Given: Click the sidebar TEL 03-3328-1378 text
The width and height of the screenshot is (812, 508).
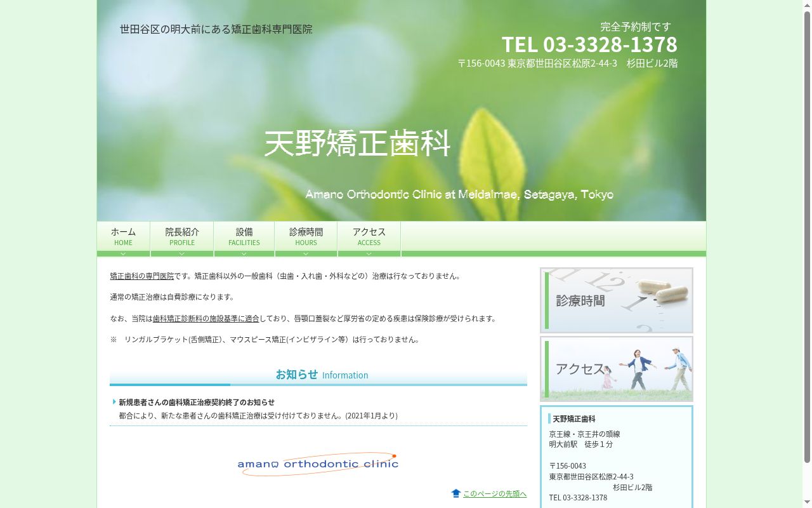Looking at the screenshot, I should point(578,498).
